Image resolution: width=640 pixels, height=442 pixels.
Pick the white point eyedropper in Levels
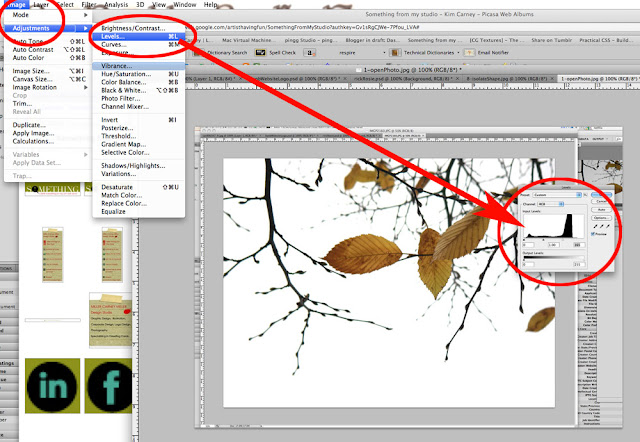608,226
